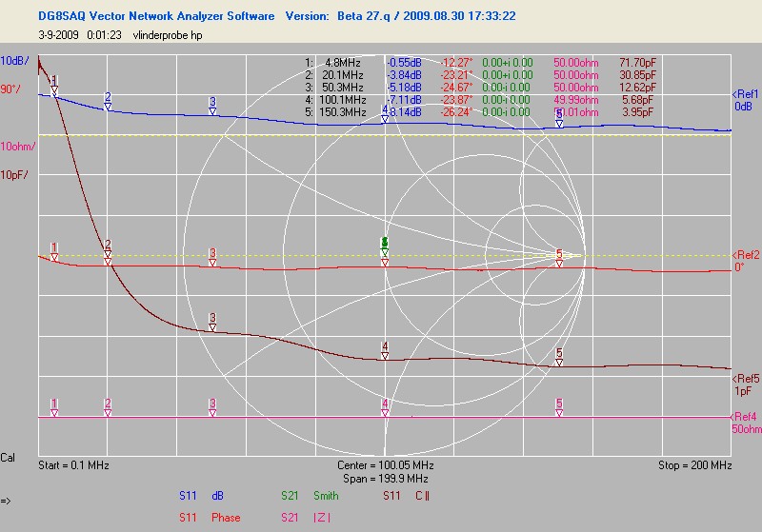This screenshot has height=532, width=762.
Task: Select marker 2 on the magenta |Z| trace
Action: tap(108, 406)
